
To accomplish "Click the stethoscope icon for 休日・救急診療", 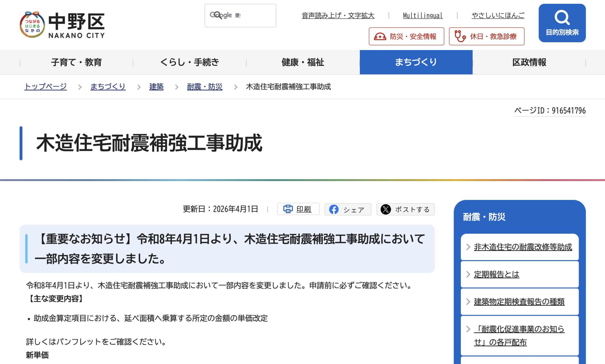I will pyautogui.click(x=460, y=36).
